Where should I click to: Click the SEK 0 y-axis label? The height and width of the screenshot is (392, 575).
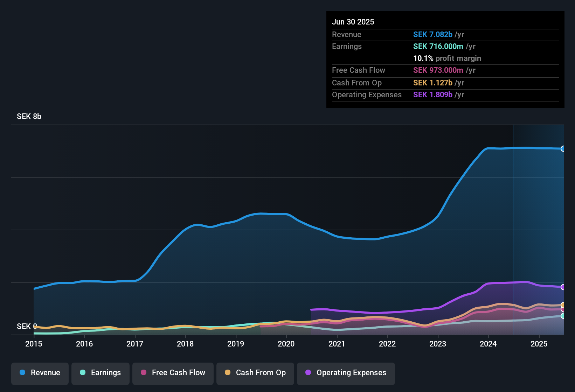coord(27,327)
